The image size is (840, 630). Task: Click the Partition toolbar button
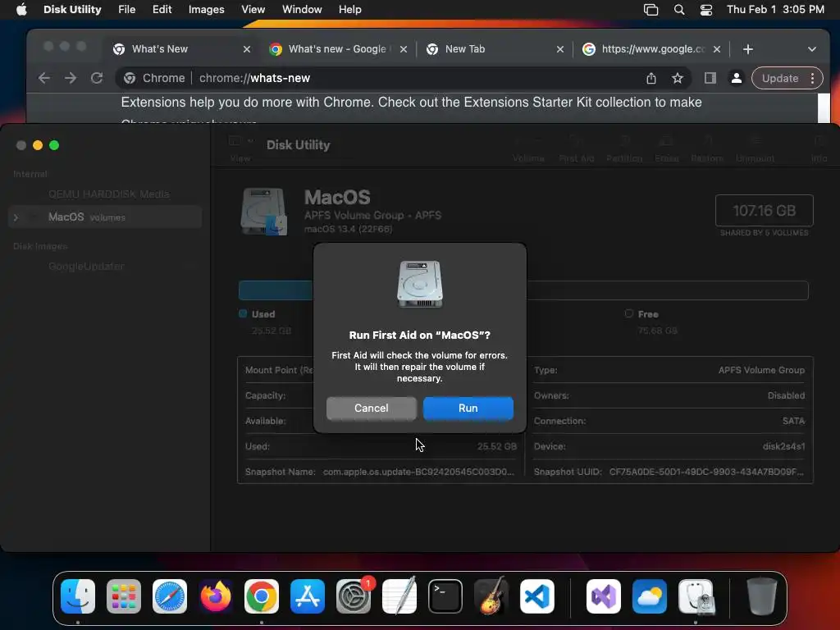pos(624,148)
